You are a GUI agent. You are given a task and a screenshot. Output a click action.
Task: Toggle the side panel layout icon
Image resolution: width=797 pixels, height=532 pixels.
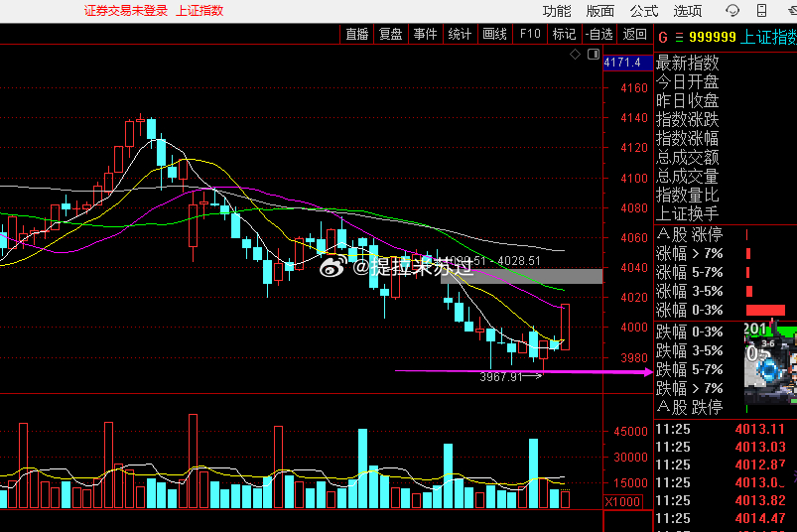594,54
